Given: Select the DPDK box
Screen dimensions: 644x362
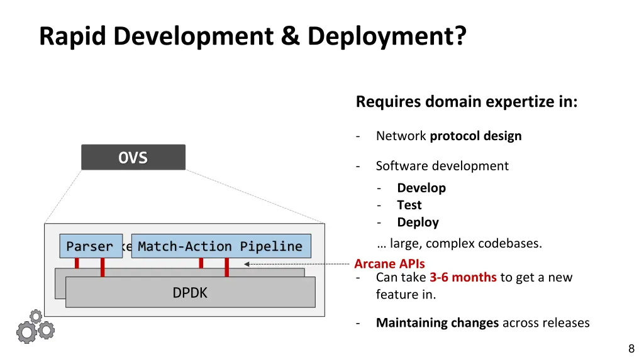Looking at the screenshot, I should (x=191, y=292).
